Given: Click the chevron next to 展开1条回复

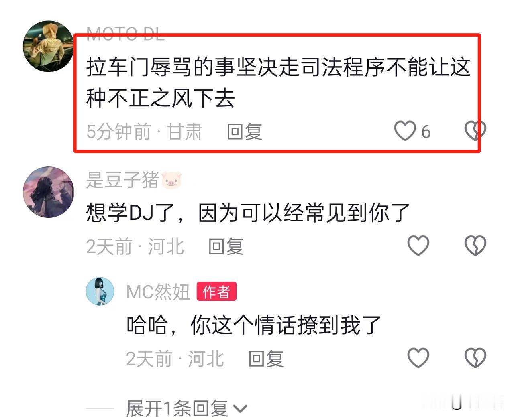Looking at the screenshot, I should point(240,409).
